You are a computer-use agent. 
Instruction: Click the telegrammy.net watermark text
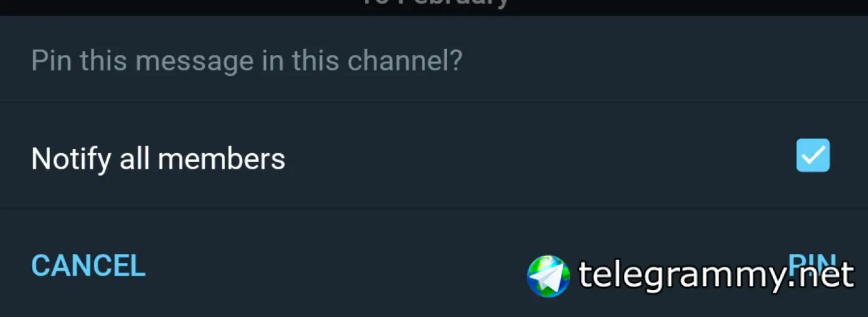tap(715, 276)
